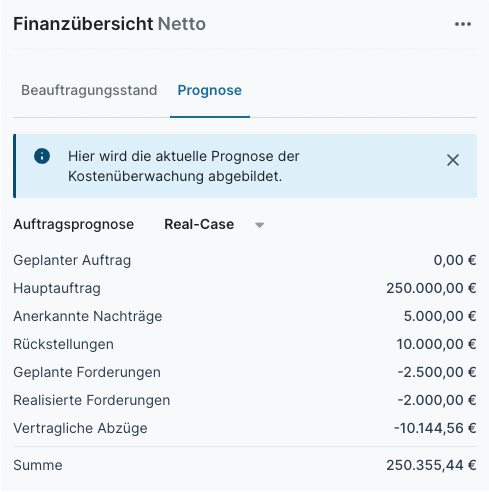Click the info banner message text
The image size is (489, 492).
[184, 166]
